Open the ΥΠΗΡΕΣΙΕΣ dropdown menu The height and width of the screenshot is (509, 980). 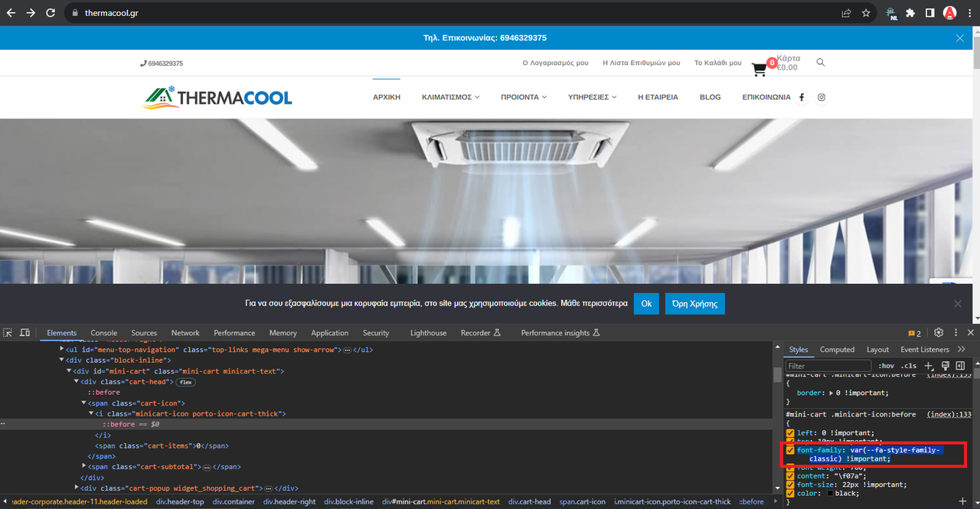[593, 97]
